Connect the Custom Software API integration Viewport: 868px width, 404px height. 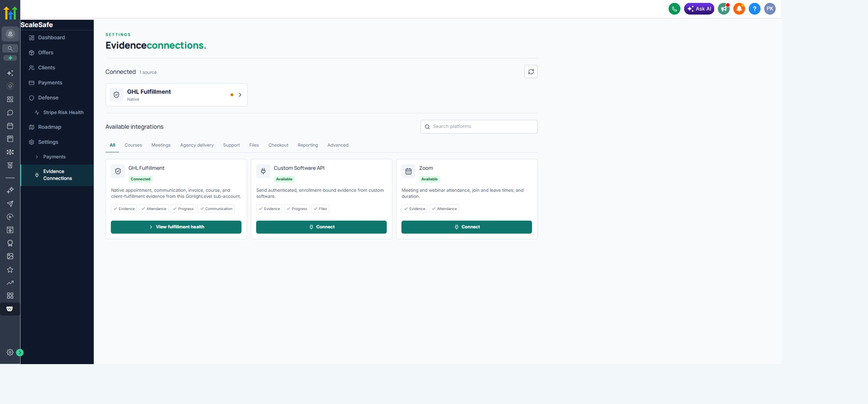[x=321, y=227]
